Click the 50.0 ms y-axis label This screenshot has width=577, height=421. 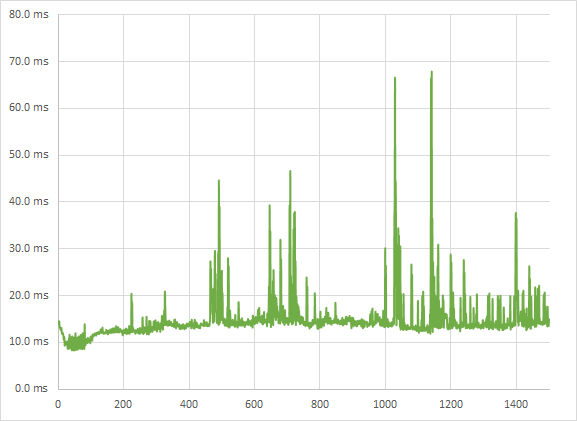tap(29, 154)
